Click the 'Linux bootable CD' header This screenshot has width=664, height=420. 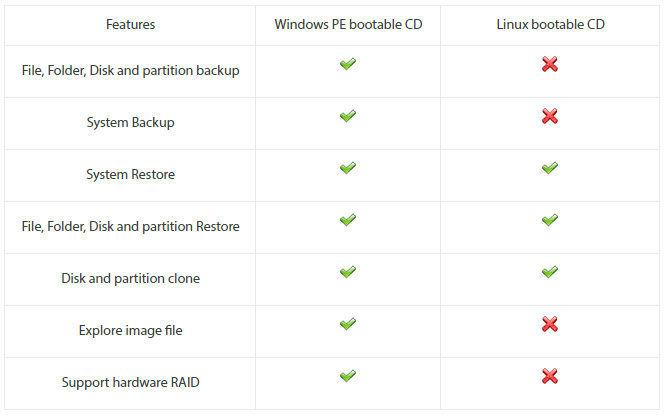click(x=551, y=25)
